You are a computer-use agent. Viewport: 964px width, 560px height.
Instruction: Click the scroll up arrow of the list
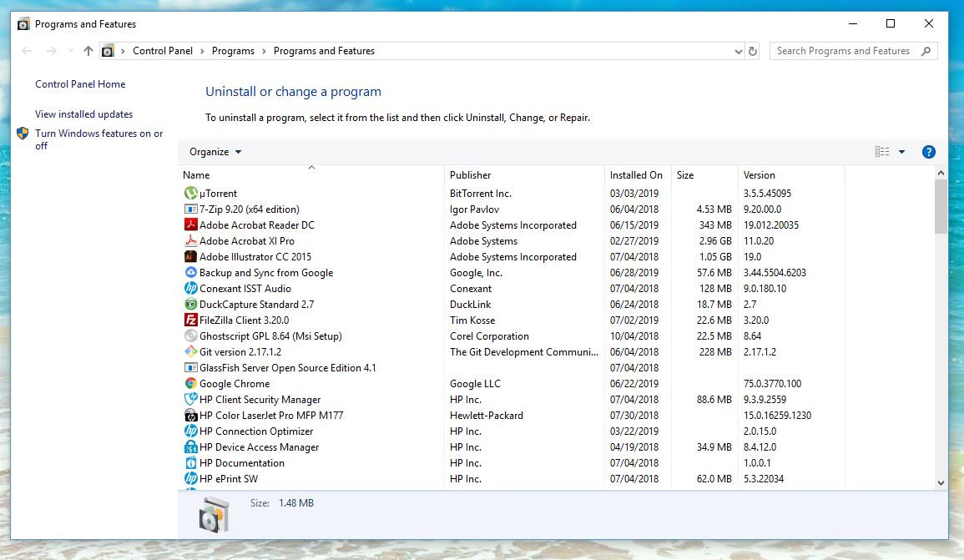pyautogui.click(x=941, y=174)
